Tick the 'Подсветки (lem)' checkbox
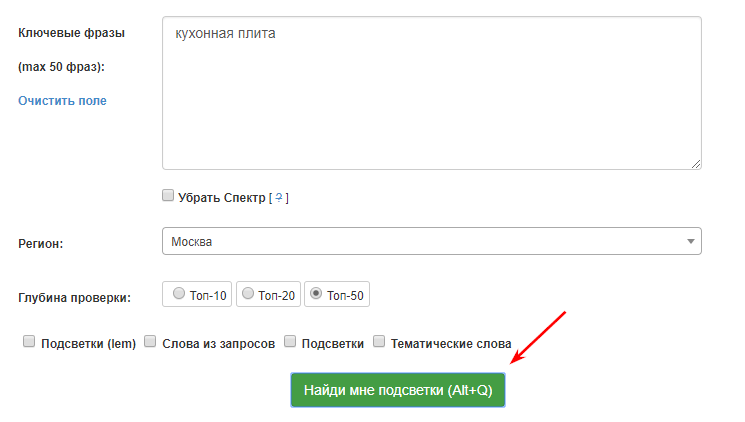745x422 pixels. 29,341
